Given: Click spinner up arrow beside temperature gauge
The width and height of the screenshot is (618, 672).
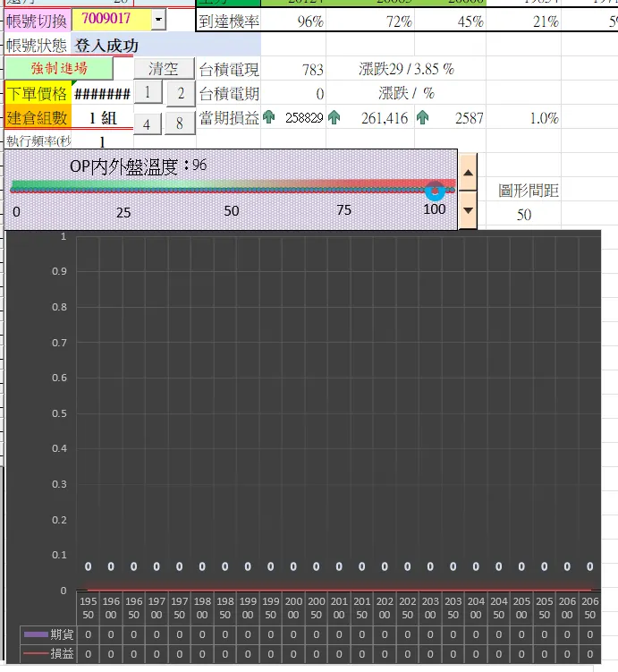Looking at the screenshot, I should (468, 173).
